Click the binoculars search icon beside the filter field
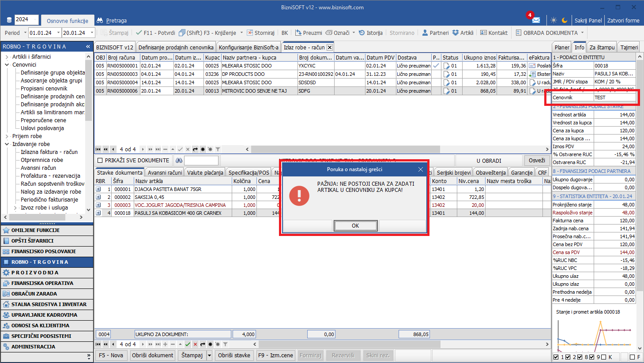The image size is (644, 363). point(179,161)
